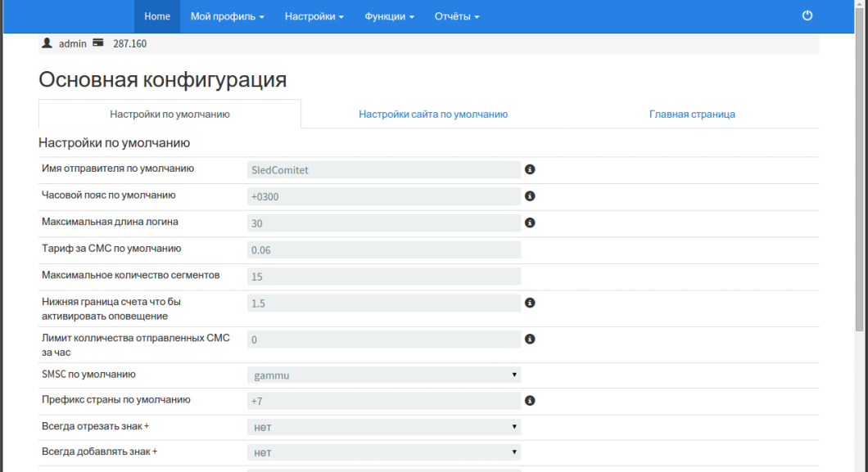868x472 pixels.
Task: Switch to 'Настройки сайта по умолчанию' tab
Action: pos(433,114)
